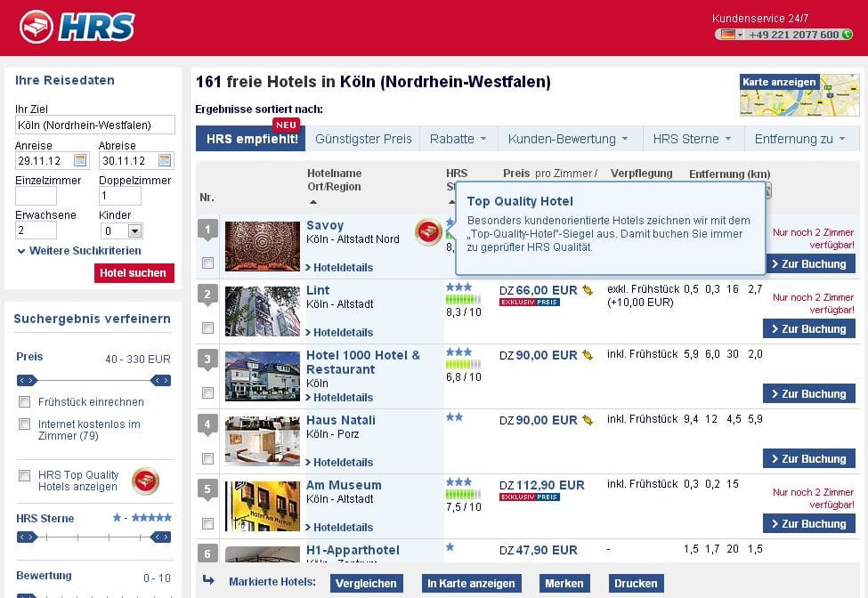
Task: Click In Karte anzeigen button
Action: coord(471,583)
